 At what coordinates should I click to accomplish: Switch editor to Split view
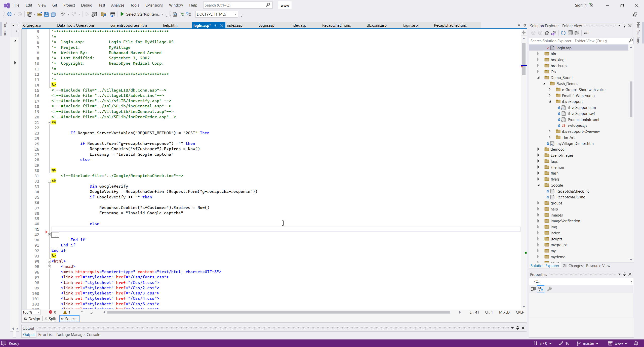click(51, 319)
